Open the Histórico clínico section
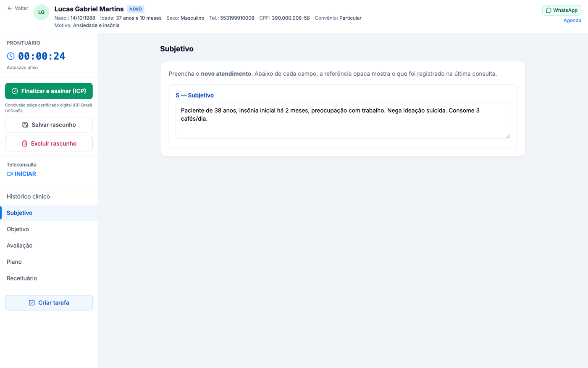Image resolution: width=588 pixels, height=368 pixels. pos(49,196)
